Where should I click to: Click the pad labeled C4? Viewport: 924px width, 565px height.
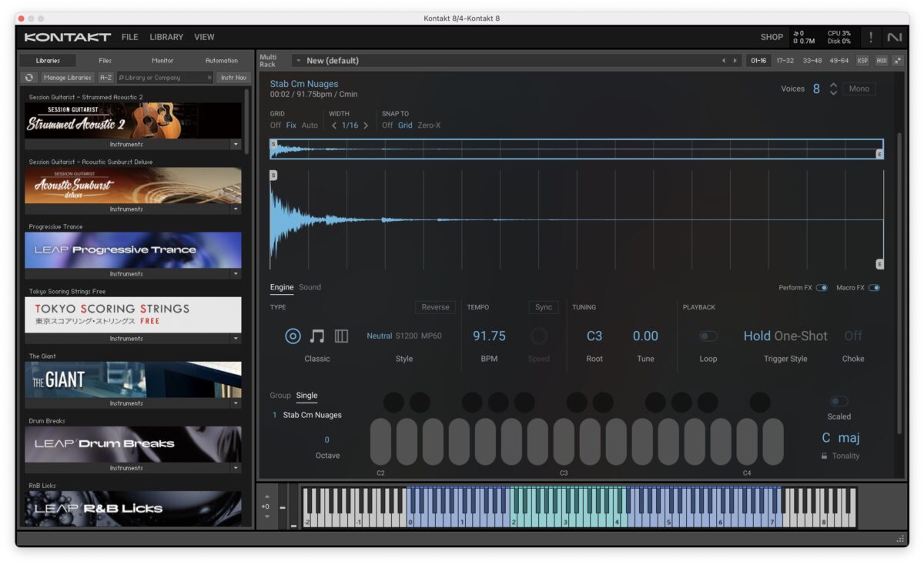[x=747, y=442]
